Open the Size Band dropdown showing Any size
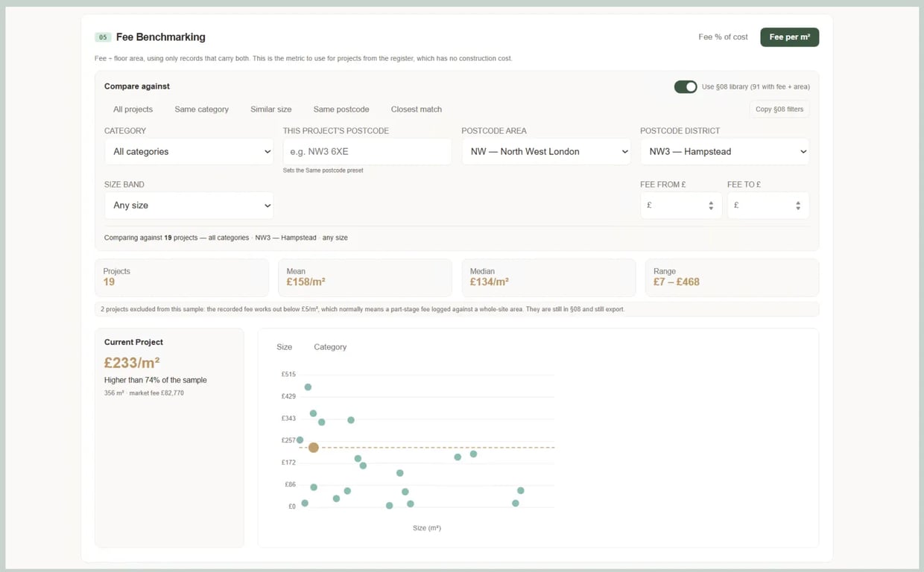924x572 pixels. tap(189, 206)
